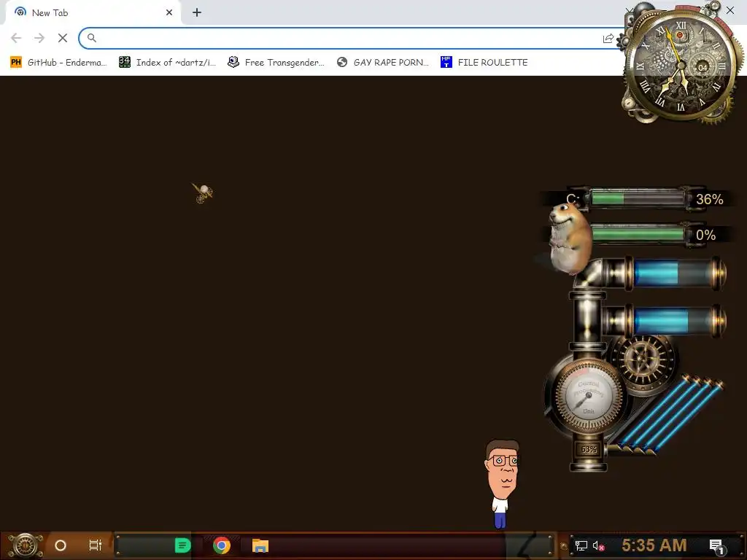Click the steampunk clock widget face
Image resolution: width=747 pixels, height=560 pixels.
pyautogui.click(x=681, y=65)
